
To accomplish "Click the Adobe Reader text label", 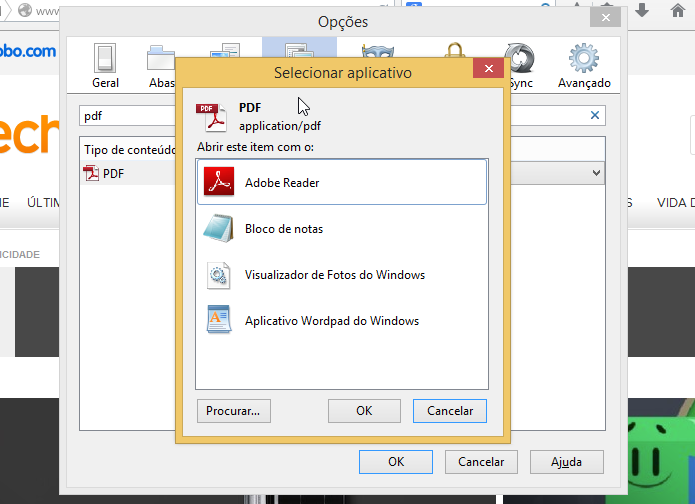I will click(282, 183).
